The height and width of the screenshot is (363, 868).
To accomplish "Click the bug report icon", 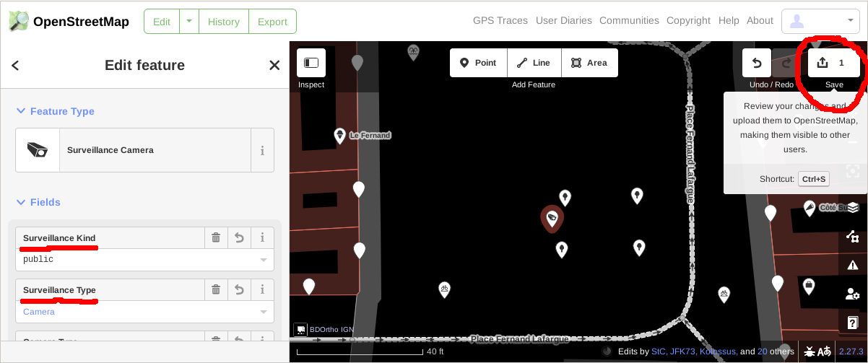I will pyautogui.click(x=810, y=351).
